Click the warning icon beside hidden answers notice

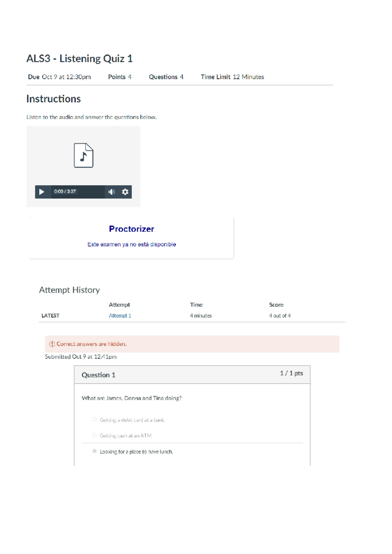coord(52,344)
